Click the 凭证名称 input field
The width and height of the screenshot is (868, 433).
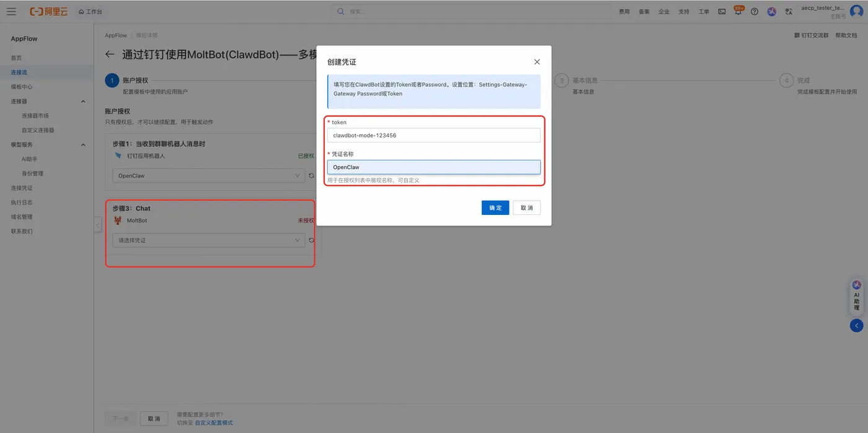(x=434, y=167)
